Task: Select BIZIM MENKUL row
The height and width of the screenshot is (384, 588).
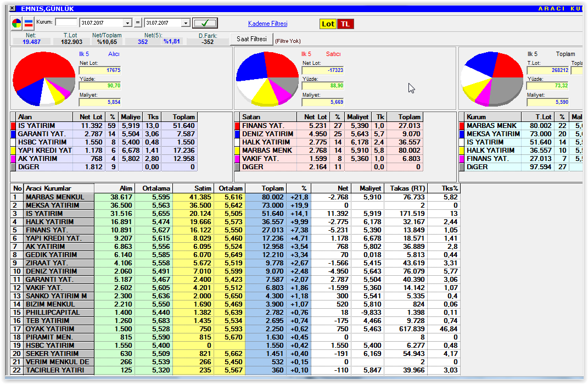Action: (x=235, y=304)
